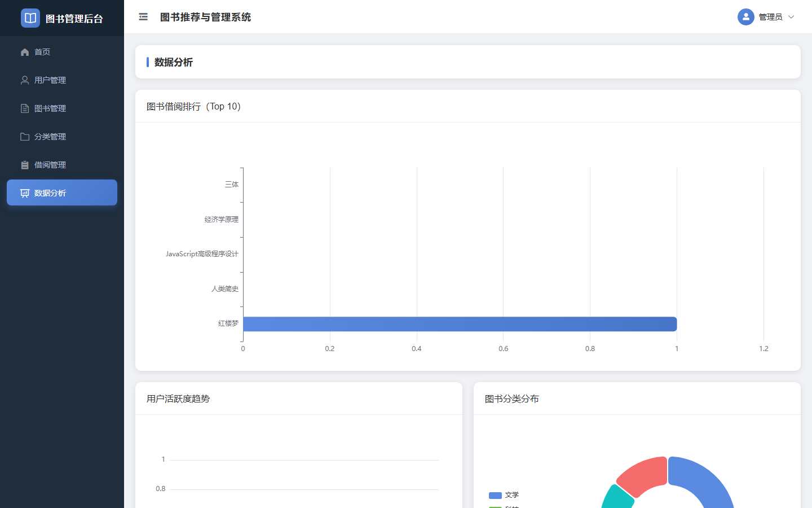Click the 三体 axis label
Screen dimensions: 812x508
point(232,185)
